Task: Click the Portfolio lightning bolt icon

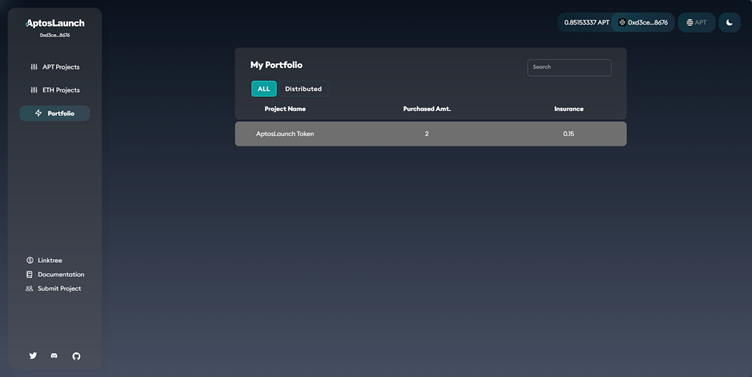Action: (x=38, y=113)
